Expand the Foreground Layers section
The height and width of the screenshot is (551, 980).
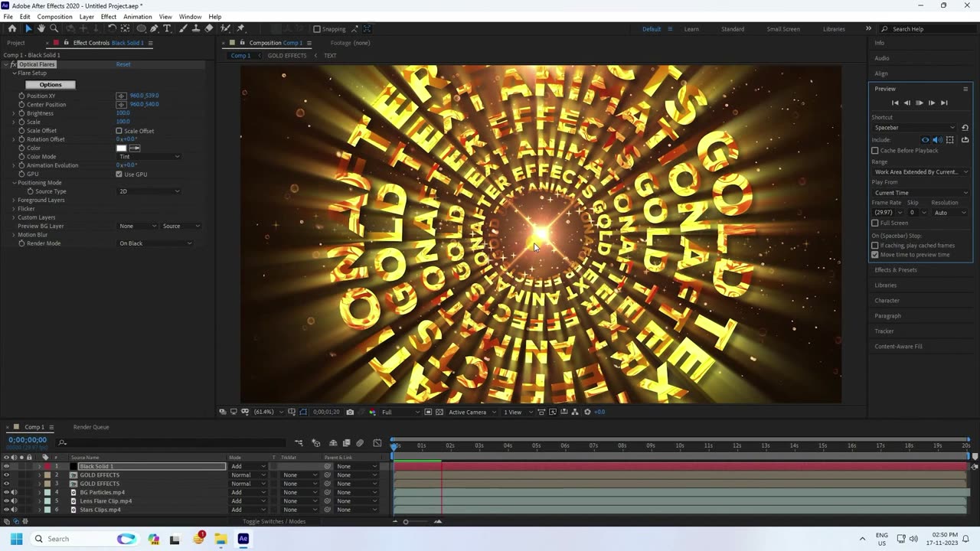click(14, 200)
